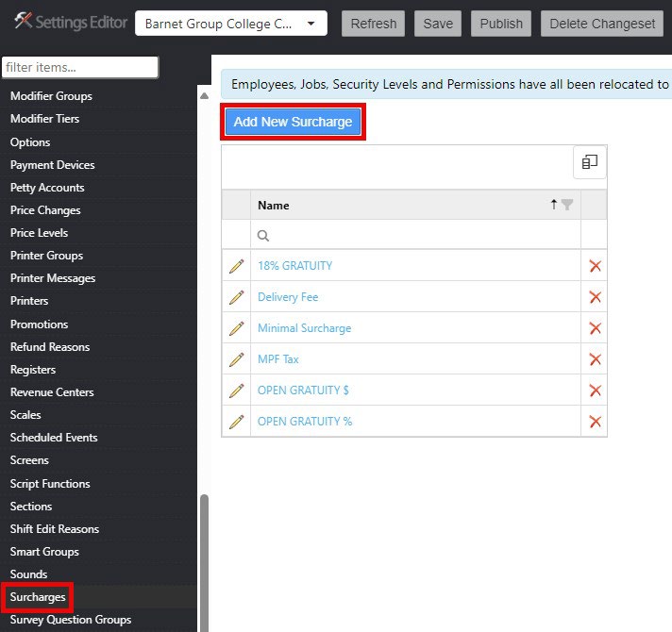This screenshot has width=672, height=632.
Task: Open Refund Reasons in sidebar
Action: [50, 347]
